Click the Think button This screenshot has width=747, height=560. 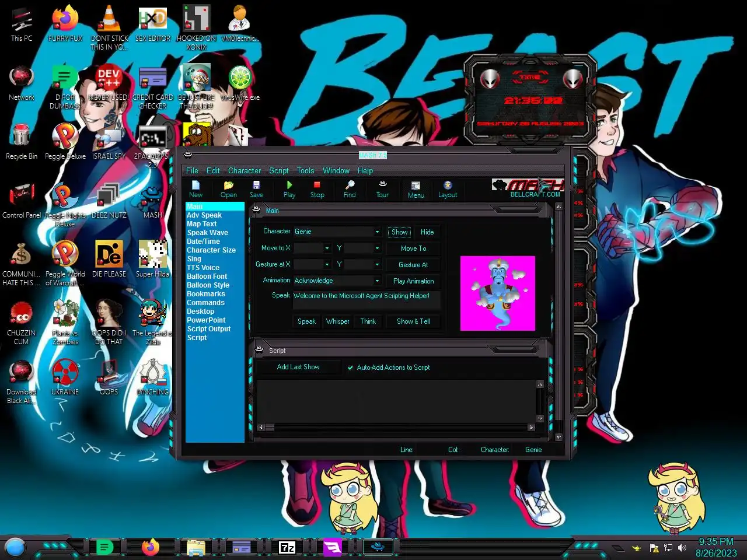[x=368, y=321]
